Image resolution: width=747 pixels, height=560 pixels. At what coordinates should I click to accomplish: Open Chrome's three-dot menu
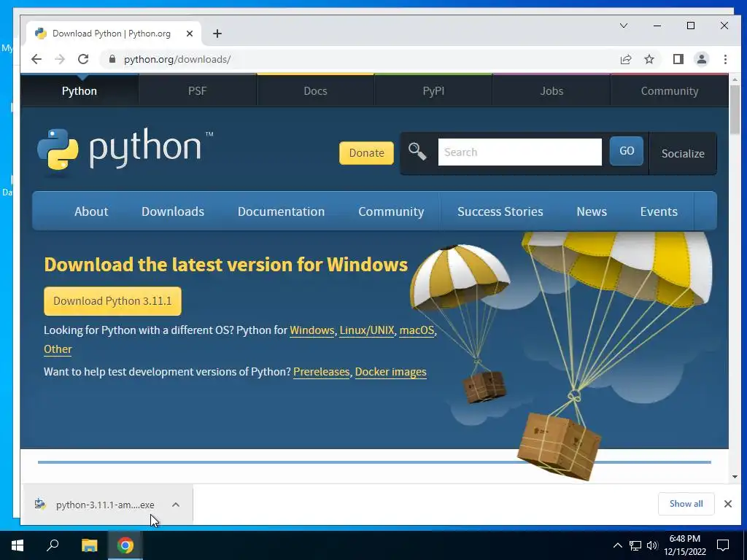coord(725,59)
